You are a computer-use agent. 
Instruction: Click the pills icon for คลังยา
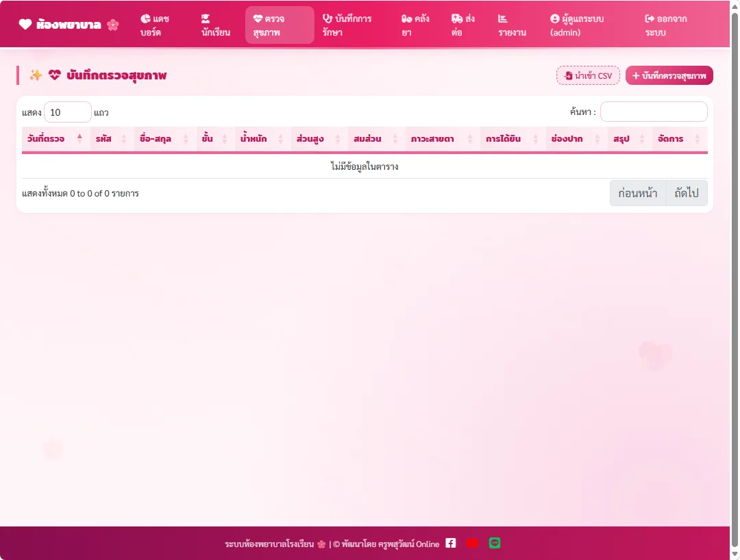[407, 19]
